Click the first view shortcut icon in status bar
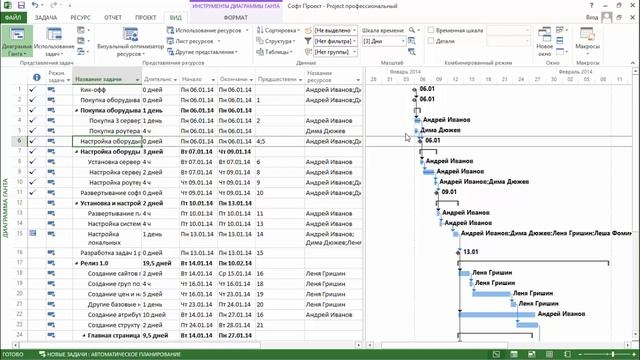640x360 pixels. (x=496, y=354)
